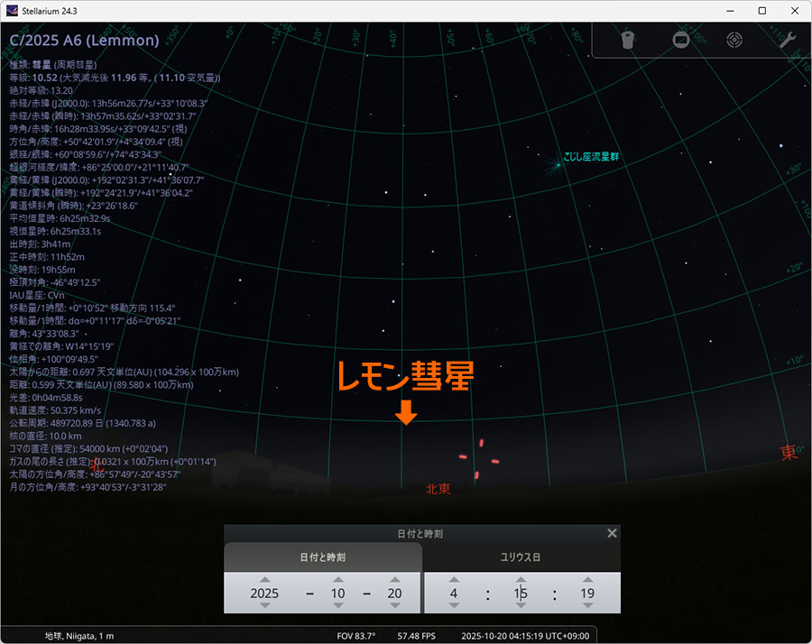Toggle the Oculars eyepiece view icon

tap(628, 40)
